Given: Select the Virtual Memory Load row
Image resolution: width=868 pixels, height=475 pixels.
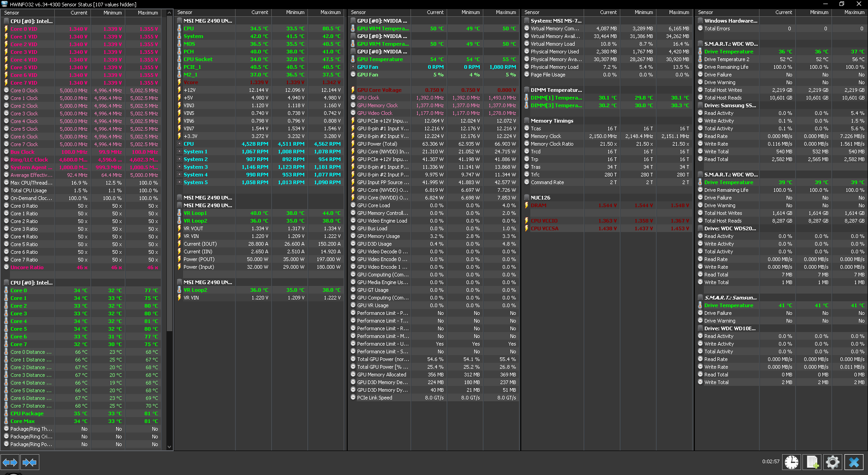Looking at the screenshot, I should (607, 44).
